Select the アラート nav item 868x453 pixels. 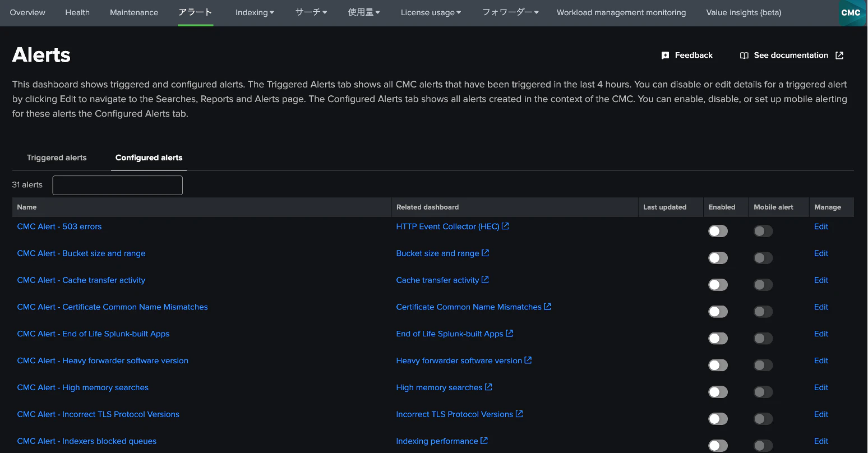(x=195, y=12)
